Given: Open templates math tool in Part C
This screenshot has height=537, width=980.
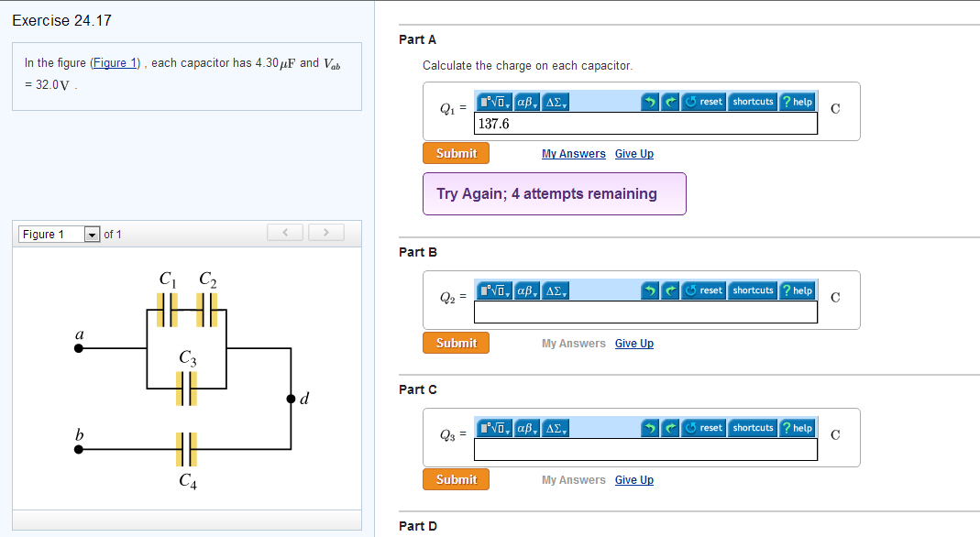Looking at the screenshot, I should point(494,428).
